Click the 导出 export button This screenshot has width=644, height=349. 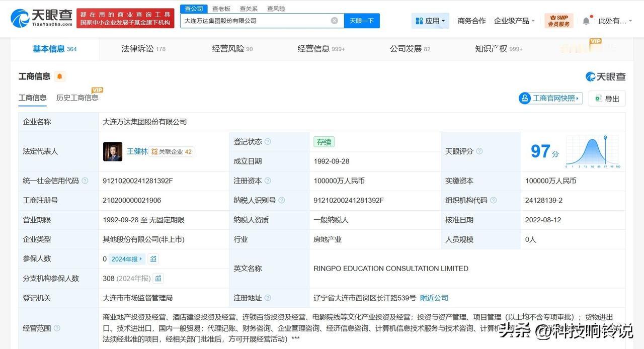click(x=607, y=99)
